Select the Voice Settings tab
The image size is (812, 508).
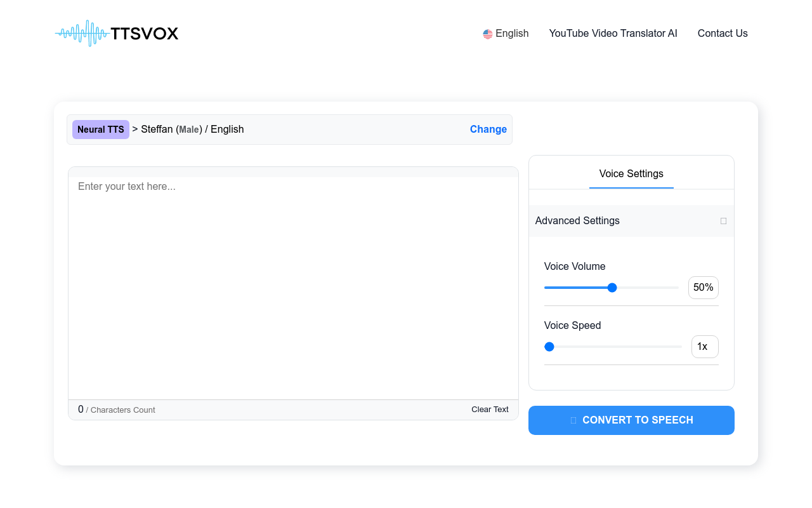(631, 173)
